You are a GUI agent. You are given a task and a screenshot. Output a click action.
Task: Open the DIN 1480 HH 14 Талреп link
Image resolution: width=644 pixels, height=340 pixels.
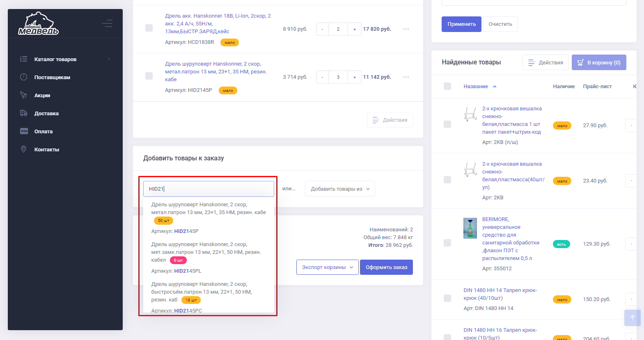click(x=500, y=294)
